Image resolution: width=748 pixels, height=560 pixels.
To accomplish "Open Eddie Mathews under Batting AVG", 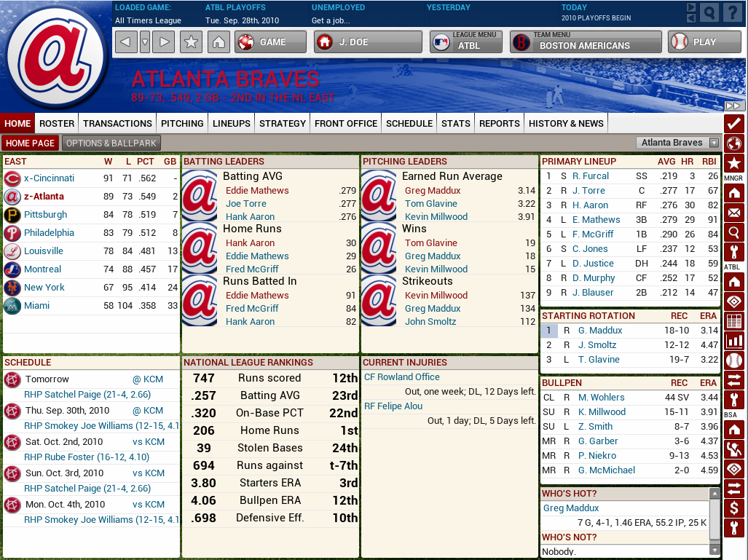I will click(x=257, y=190).
